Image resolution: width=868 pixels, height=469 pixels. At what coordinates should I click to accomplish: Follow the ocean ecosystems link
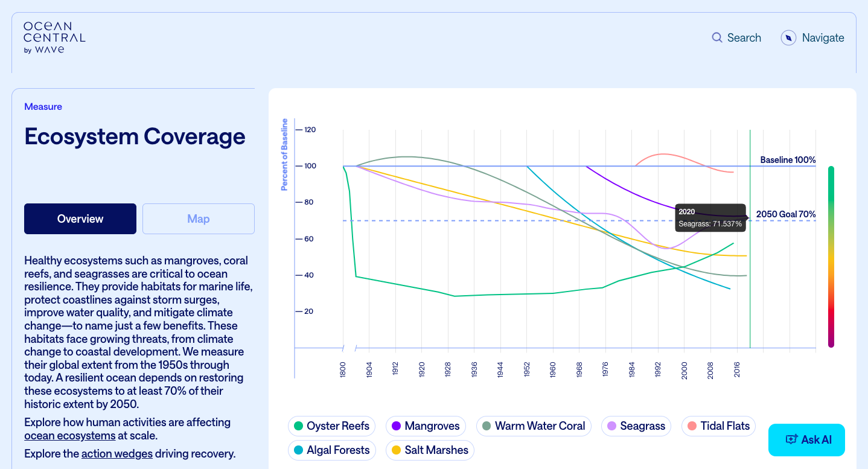coord(69,435)
